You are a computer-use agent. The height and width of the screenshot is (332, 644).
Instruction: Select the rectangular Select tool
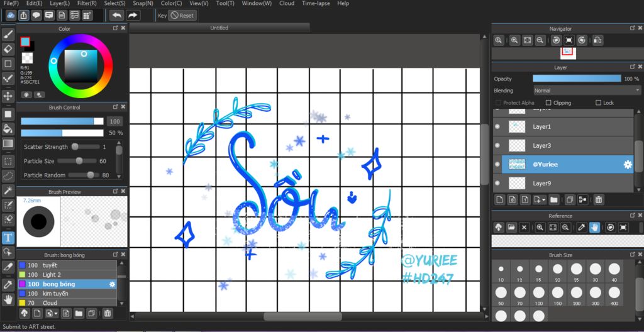(x=8, y=161)
